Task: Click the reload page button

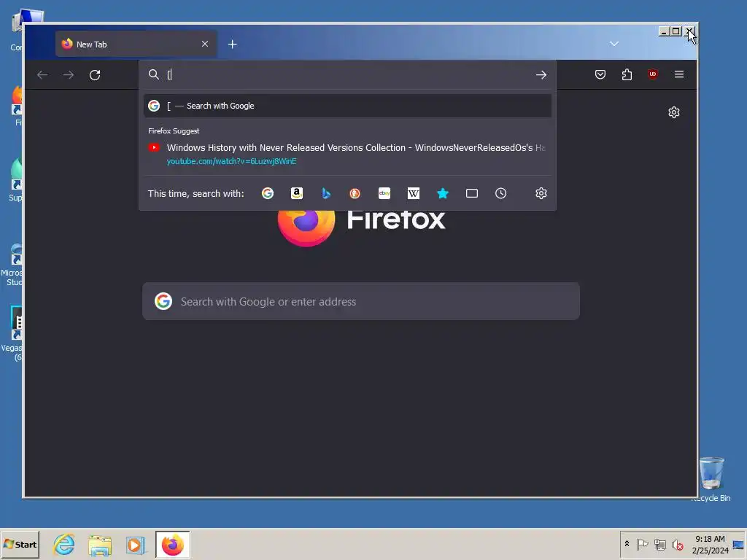Action: (x=95, y=75)
